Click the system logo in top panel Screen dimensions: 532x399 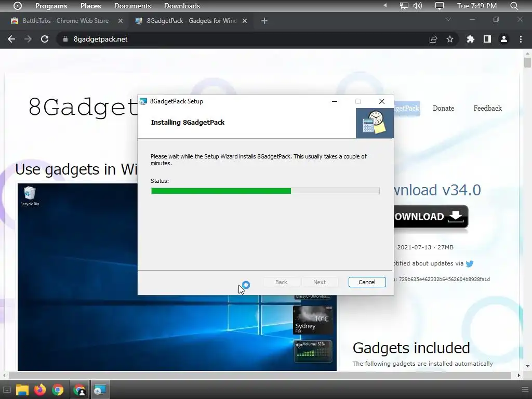[x=18, y=6]
